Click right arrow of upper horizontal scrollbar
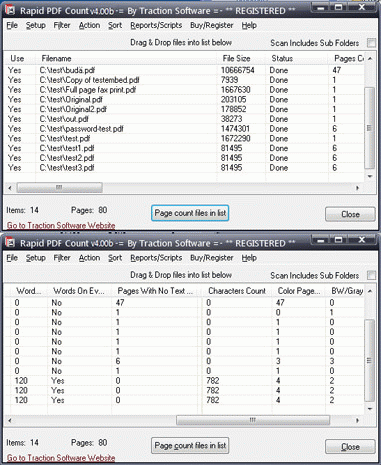 (x=357, y=188)
